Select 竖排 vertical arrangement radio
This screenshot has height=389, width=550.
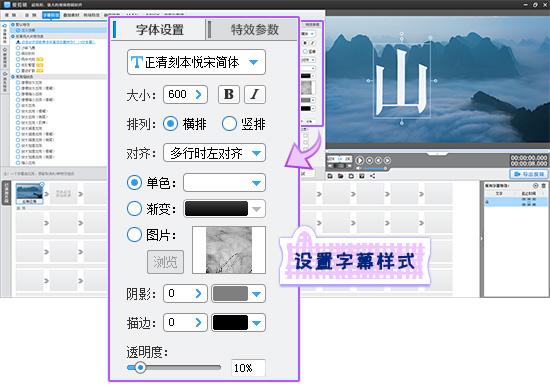[229, 124]
